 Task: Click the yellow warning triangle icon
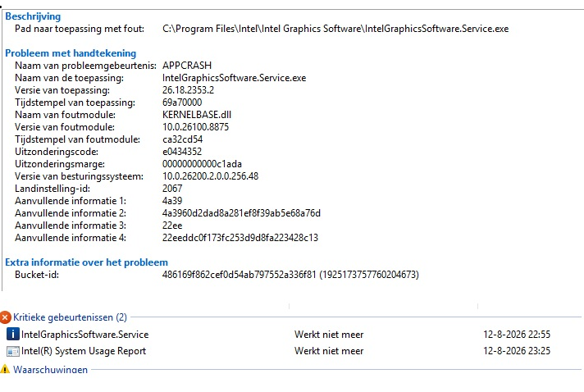(5, 369)
